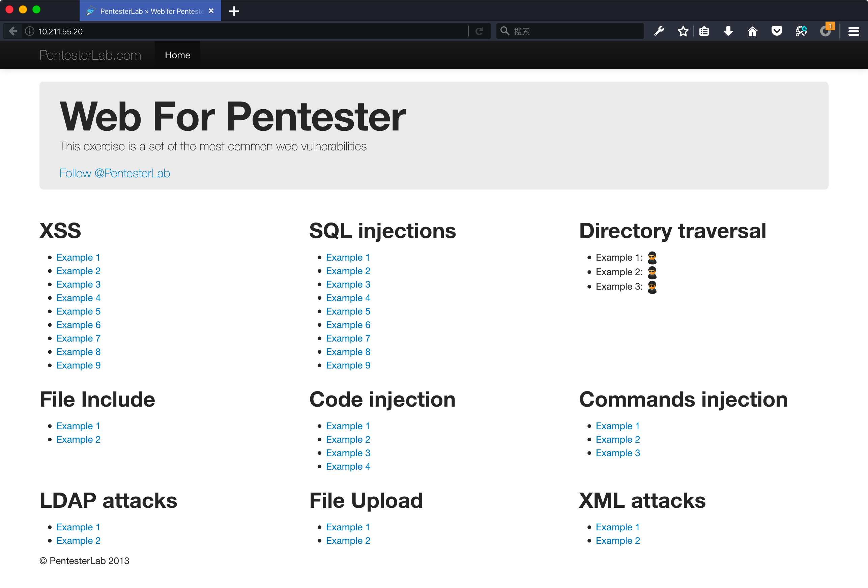Open a new tab with plus button
868x588 pixels.
(x=234, y=11)
